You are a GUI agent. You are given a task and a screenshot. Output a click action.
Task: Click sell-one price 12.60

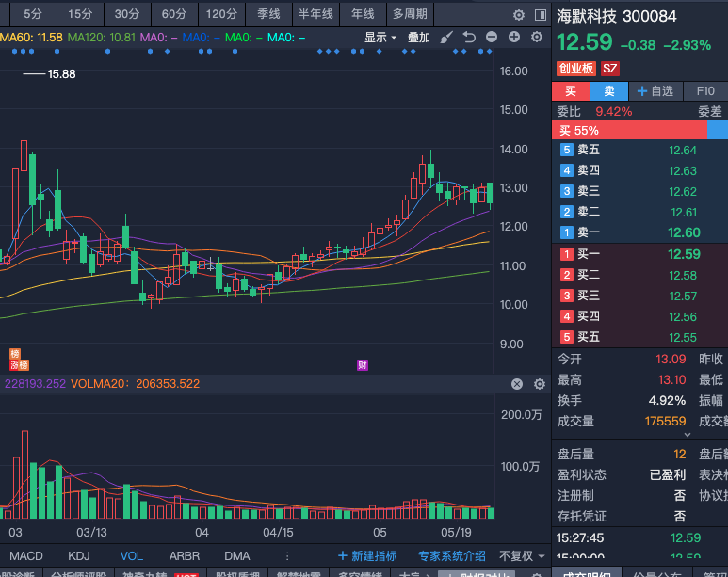click(684, 232)
